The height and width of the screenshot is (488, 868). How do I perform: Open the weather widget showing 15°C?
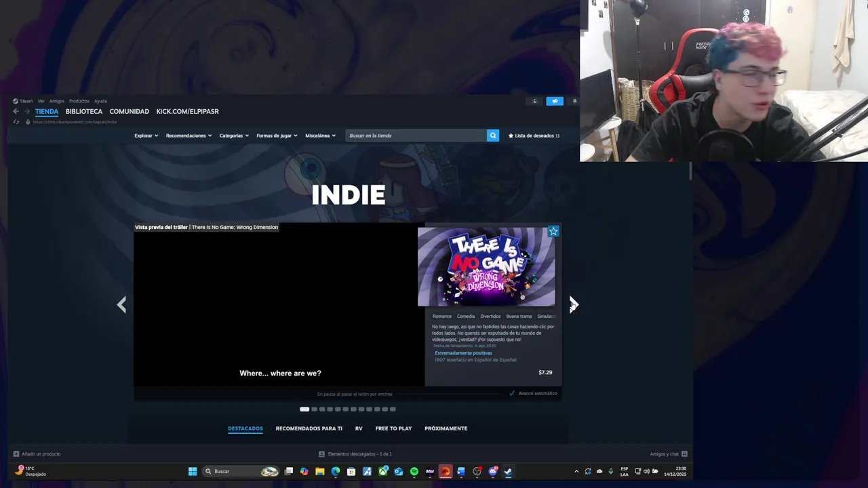31,471
